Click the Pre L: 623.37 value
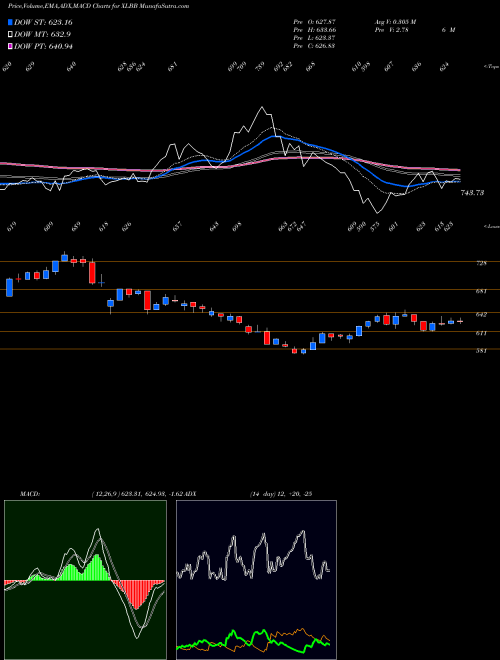Viewport: 500px width, 660px height. 314,38
